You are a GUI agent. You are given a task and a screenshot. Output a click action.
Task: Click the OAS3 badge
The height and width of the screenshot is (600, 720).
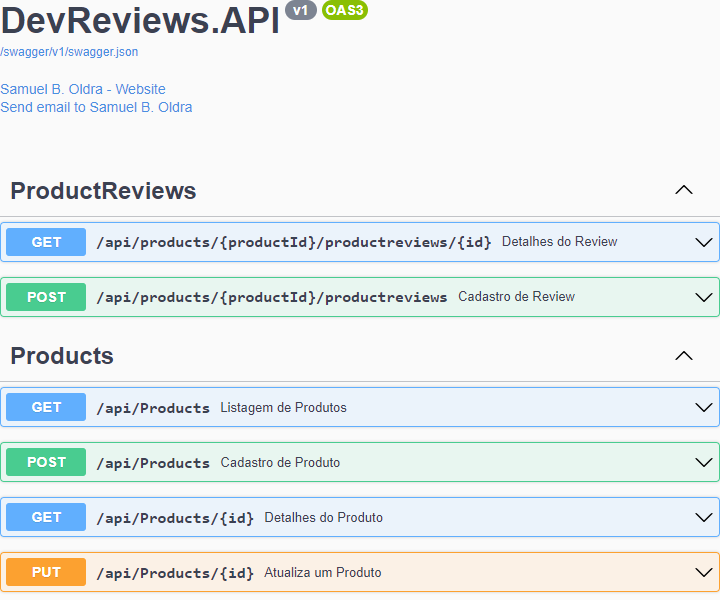[x=345, y=10]
